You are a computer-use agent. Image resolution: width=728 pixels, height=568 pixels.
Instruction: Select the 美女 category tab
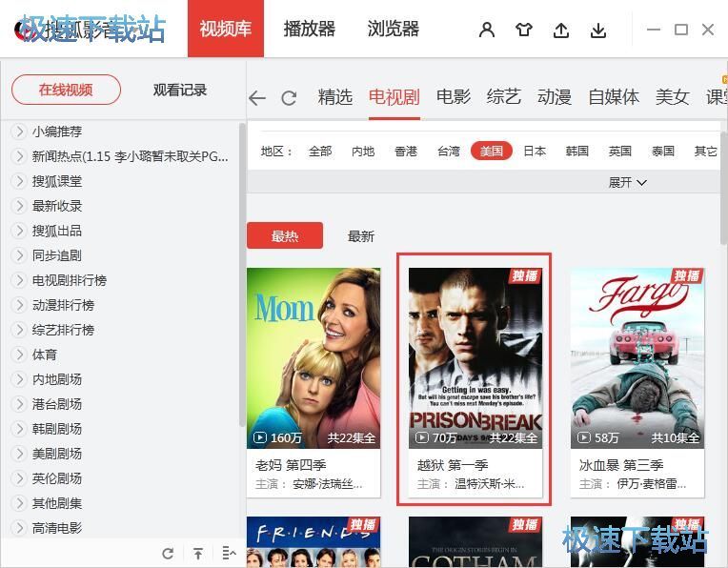coord(673,97)
